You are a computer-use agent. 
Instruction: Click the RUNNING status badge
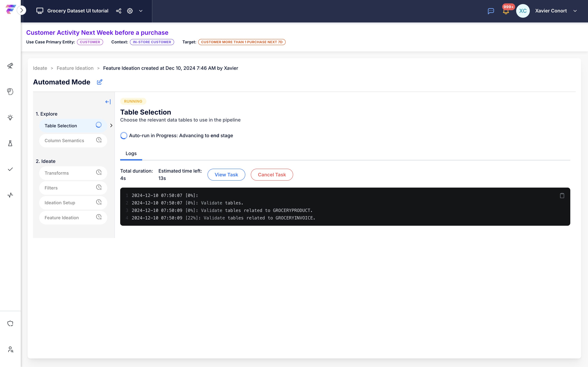point(133,101)
